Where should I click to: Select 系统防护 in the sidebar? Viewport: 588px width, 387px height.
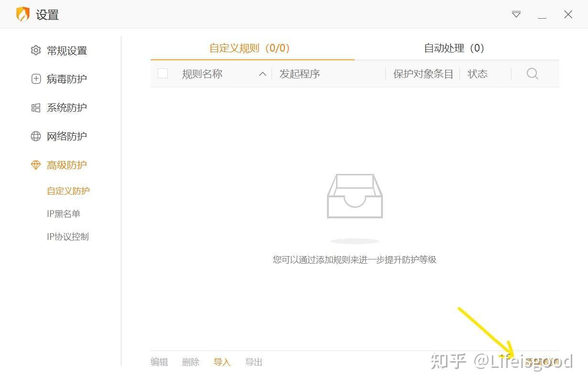[x=67, y=108]
